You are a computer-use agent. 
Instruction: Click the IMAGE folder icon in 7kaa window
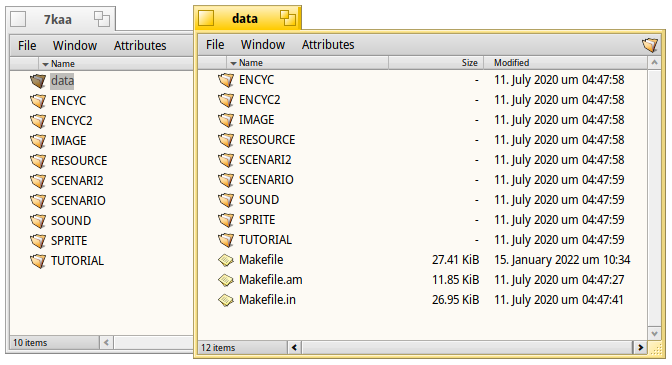click(38, 141)
